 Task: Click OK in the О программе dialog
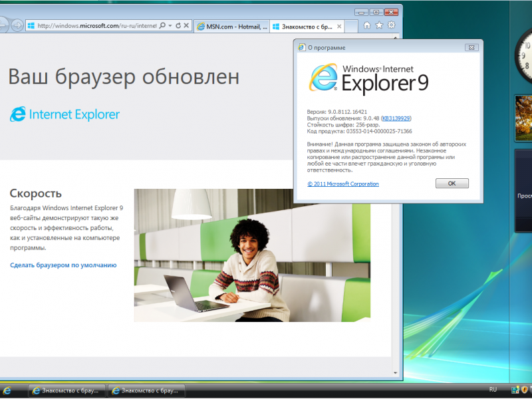(452, 184)
